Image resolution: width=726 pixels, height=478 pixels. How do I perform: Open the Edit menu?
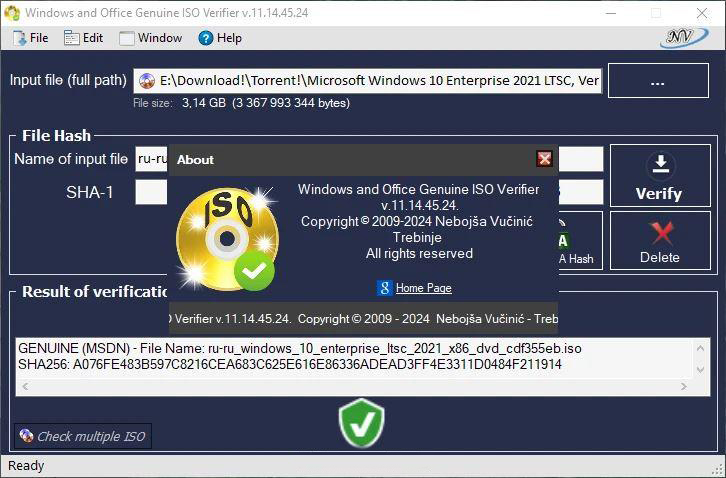(x=84, y=38)
